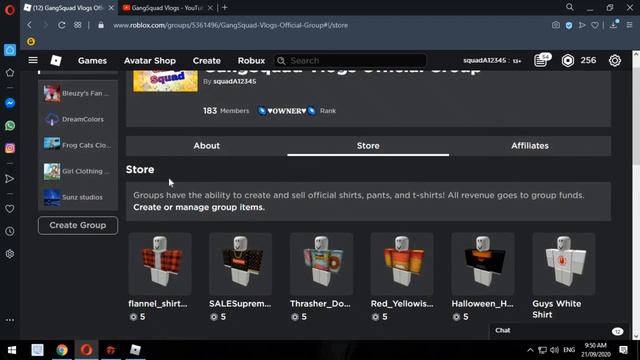Open the Windows notification center
Screen dimensions: 640x360
click(623, 350)
